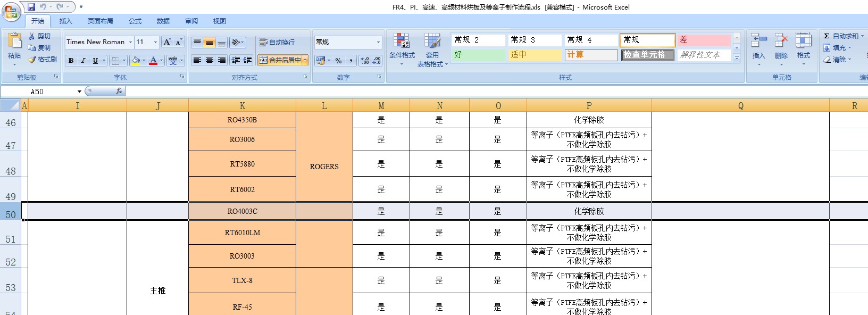Switch to the 插入 ribbon tab
This screenshot has width=868, height=315.
pyautogui.click(x=66, y=21)
